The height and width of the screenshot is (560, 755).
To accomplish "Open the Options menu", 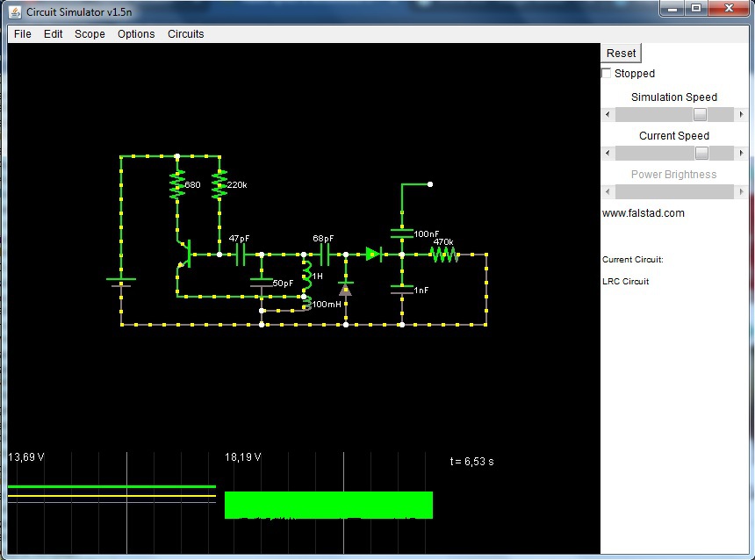I will click(136, 34).
